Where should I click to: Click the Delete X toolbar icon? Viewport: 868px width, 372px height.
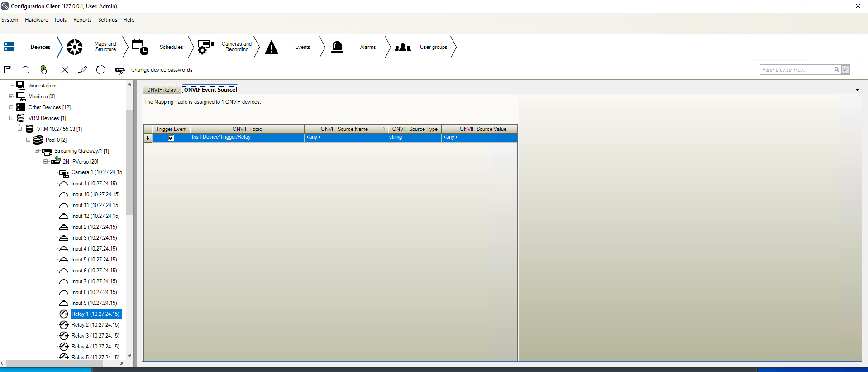(65, 70)
